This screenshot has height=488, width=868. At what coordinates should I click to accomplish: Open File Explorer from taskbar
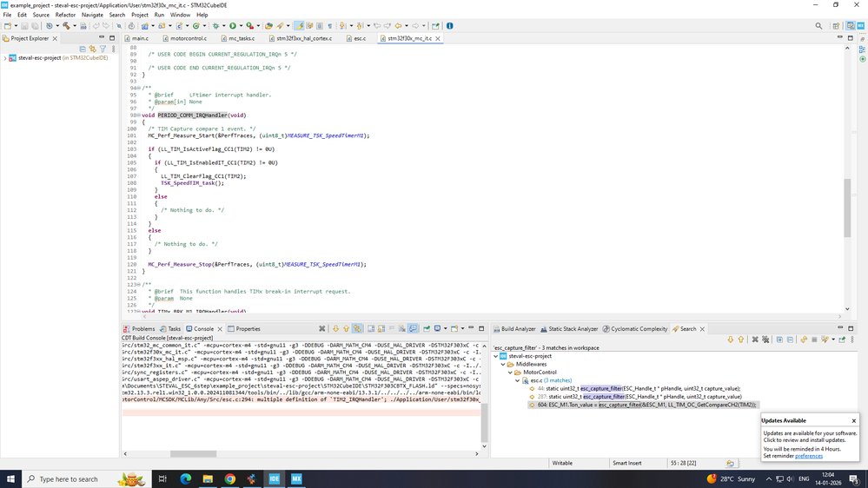[208, 478]
